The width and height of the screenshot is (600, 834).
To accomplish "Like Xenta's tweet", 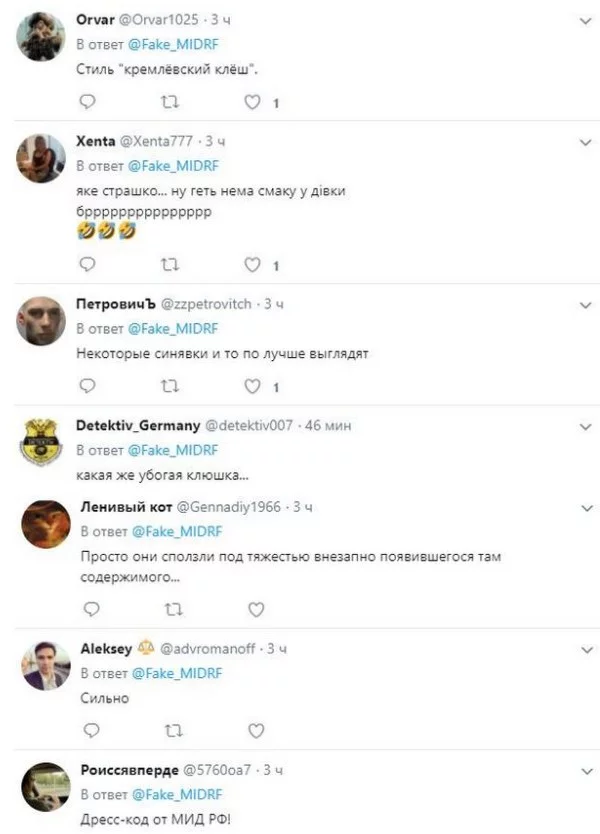I will click(253, 265).
